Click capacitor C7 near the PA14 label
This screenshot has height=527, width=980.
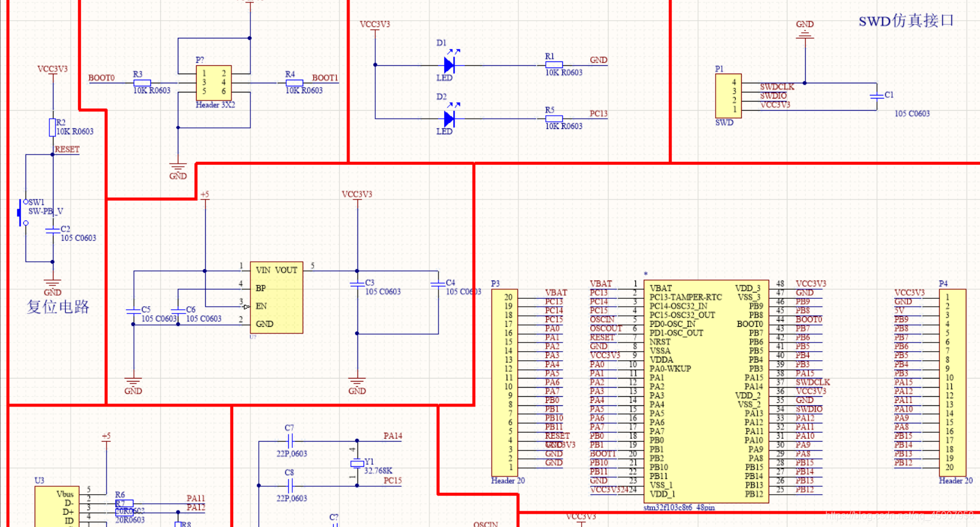[290, 441]
